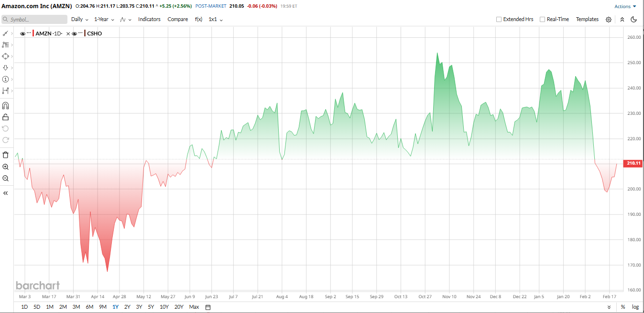Open the f(x) expressions tool
The height and width of the screenshot is (313, 644).
[198, 20]
